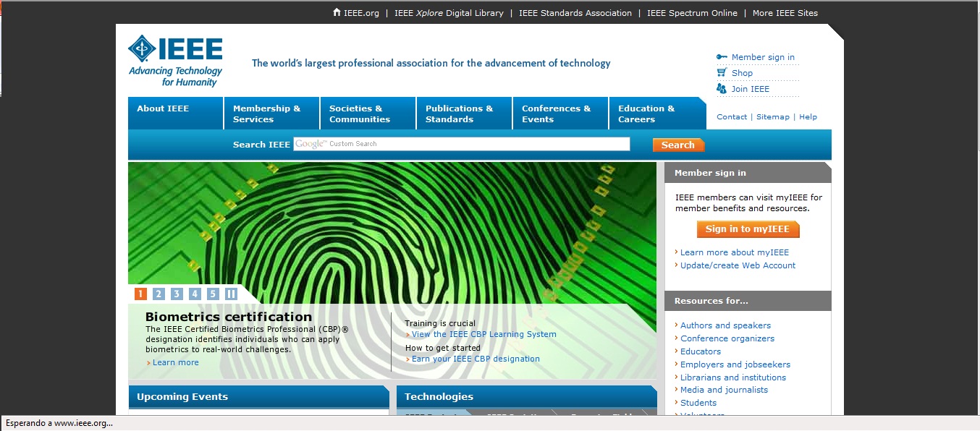Click the Upcoming Events section header
The height and width of the screenshot is (431, 980).
[x=258, y=396]
